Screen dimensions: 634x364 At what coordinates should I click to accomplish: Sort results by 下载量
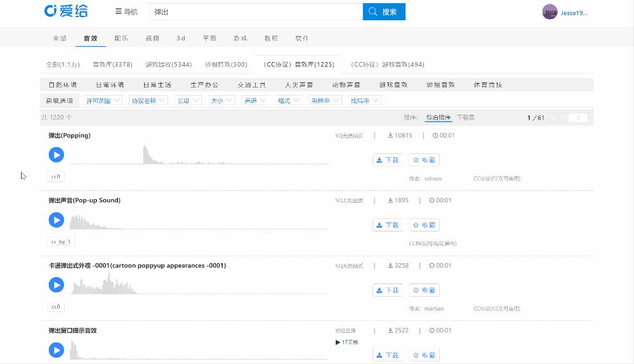coord(465,117)
